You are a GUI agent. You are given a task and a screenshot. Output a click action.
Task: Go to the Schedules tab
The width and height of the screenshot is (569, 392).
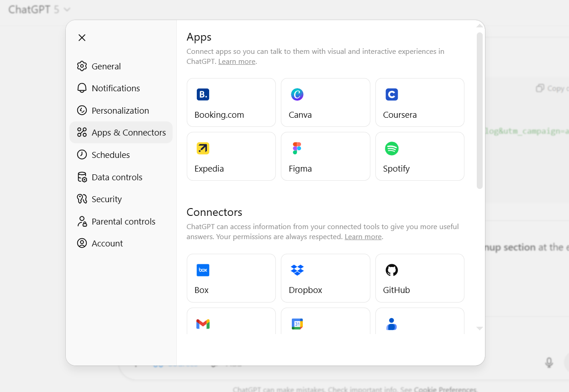[x=121, y=155]
